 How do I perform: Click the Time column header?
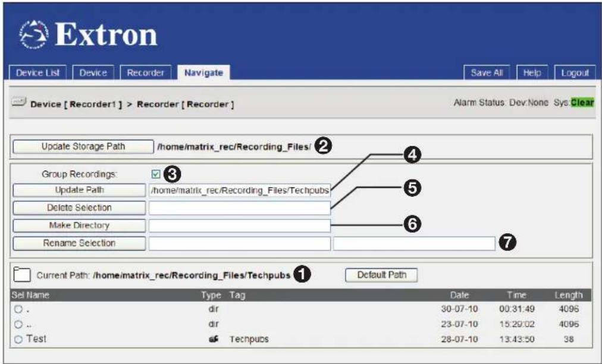point(516,295)
